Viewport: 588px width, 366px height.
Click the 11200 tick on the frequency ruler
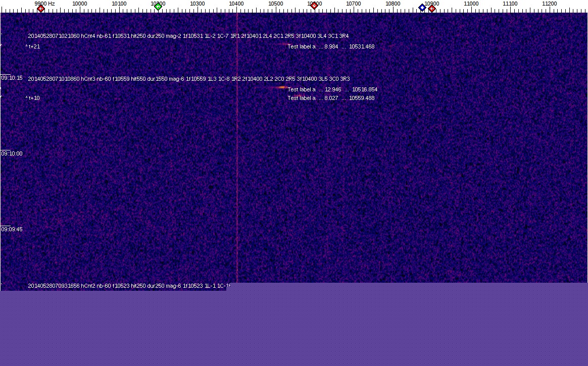(549, 4)
